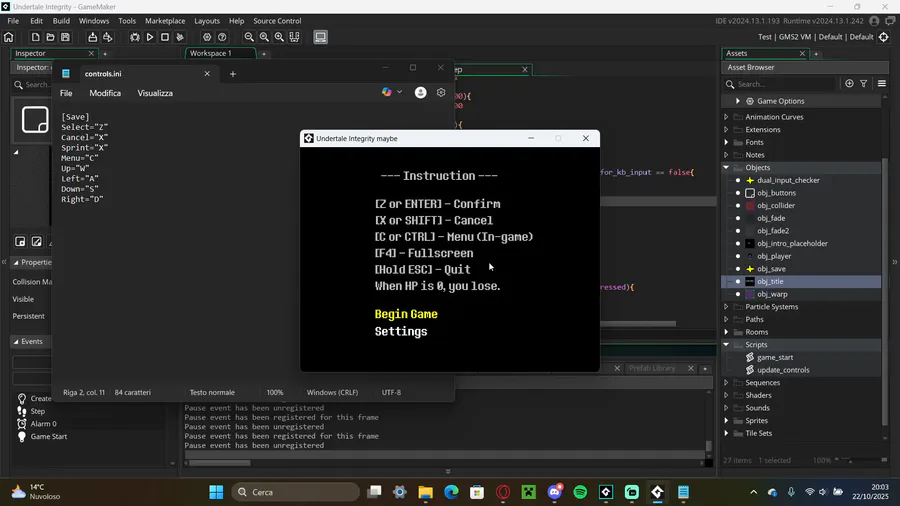Open the help question mark icon
This screenshot has height=506, width=900.
(222, 37)
